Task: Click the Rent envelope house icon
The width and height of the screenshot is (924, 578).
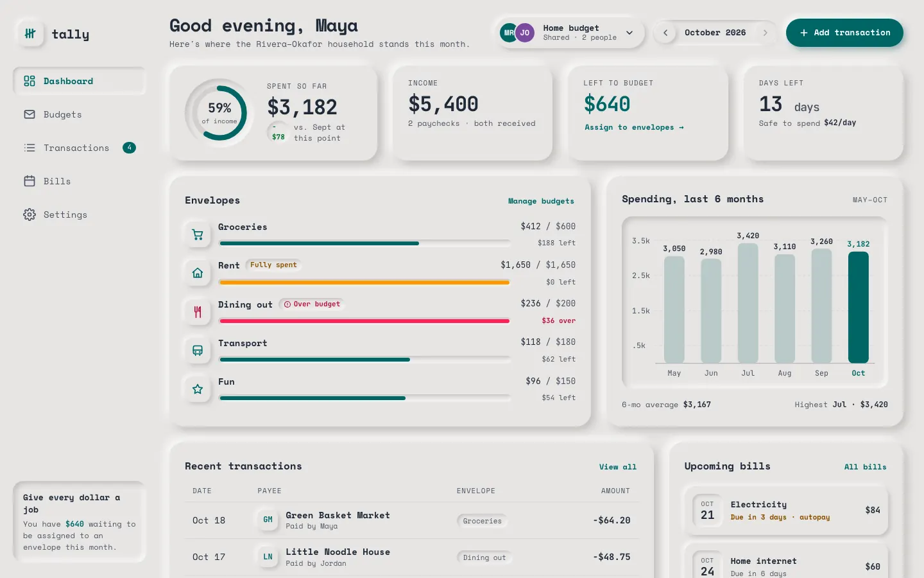Action: [198, 273]
